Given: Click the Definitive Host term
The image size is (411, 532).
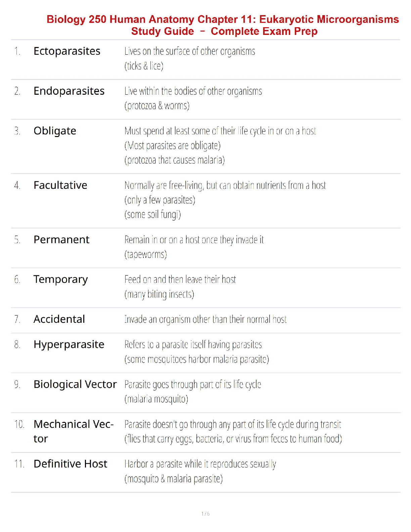Looking at the screenshot, I should pos(71,464).
